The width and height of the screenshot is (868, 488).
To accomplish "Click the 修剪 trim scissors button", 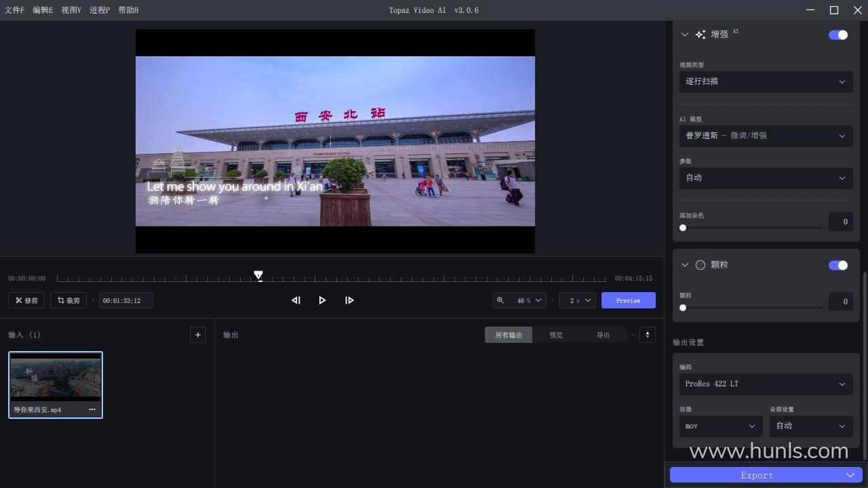I will coord(27,300).
